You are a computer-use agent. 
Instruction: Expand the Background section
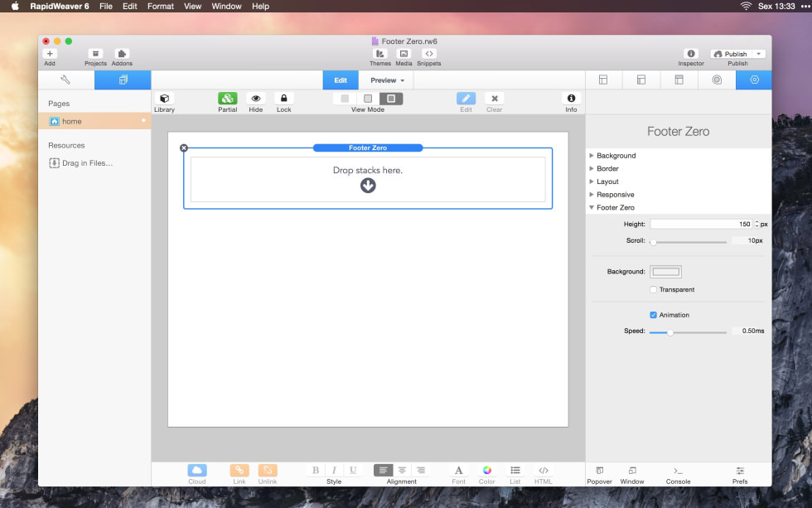(592, 155)
